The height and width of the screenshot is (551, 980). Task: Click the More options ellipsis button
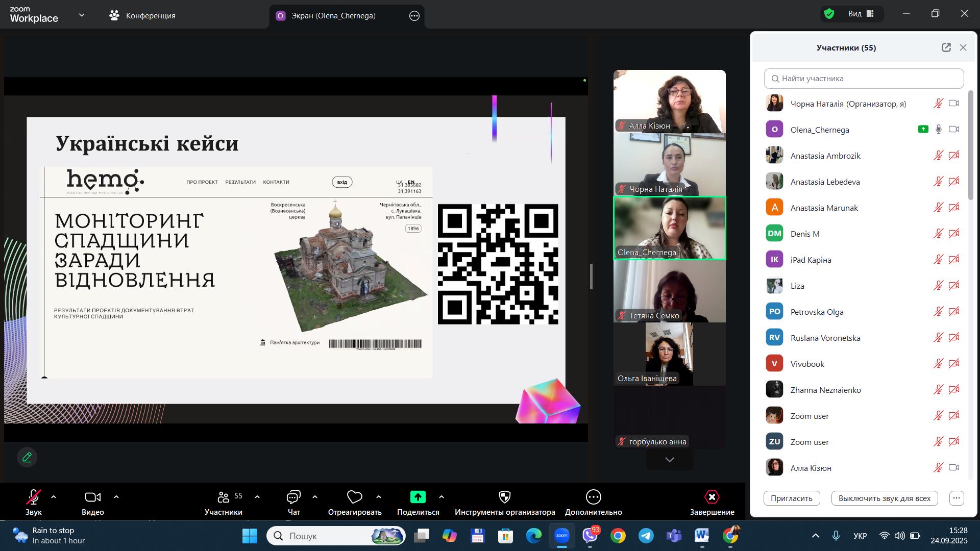593,497
